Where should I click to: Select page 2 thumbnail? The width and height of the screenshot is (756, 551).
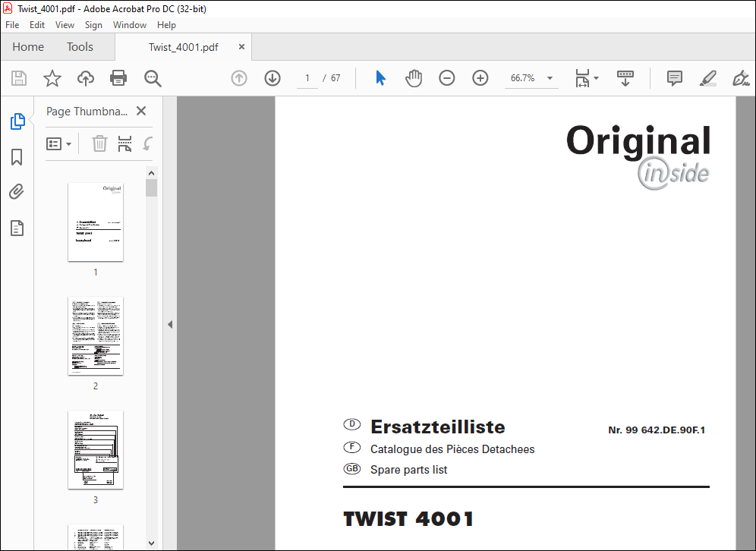tap(96, 336)
